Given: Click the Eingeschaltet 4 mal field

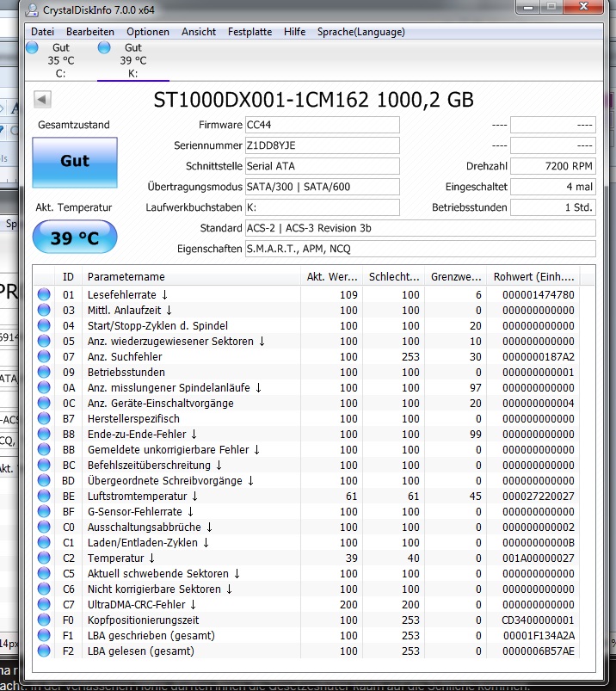Looking at the screenshot, I should point(553,187).
